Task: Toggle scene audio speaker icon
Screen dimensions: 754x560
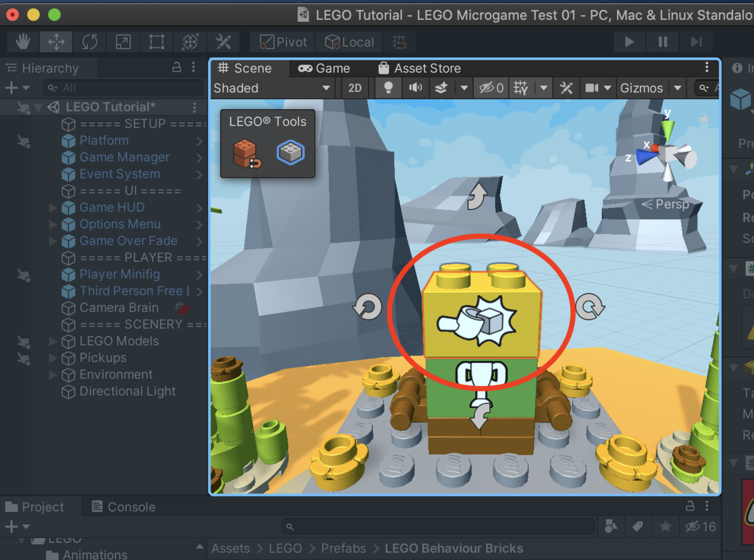Action: (415, 88)
